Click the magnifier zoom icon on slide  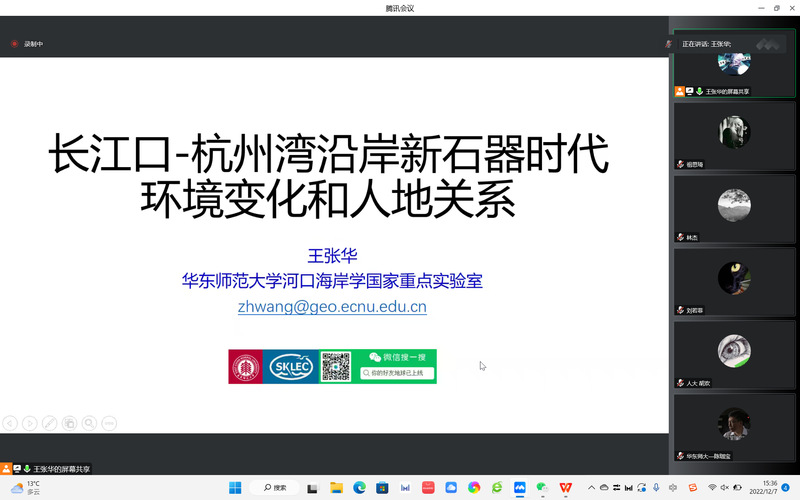(x=89, y=423)
